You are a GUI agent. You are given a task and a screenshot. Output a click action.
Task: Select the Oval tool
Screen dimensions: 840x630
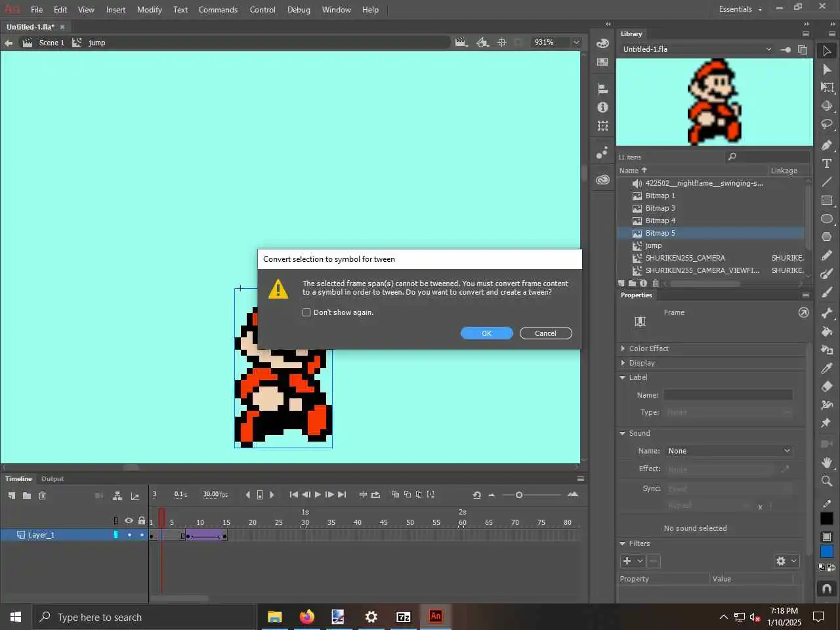(827, 219)
